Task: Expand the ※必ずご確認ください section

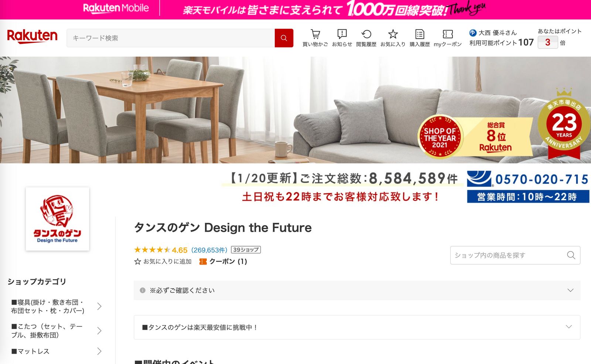Action: (357, 290)
